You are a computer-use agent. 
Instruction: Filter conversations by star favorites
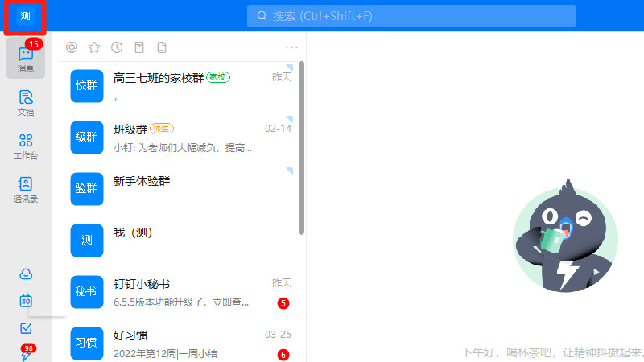(94, 47)
